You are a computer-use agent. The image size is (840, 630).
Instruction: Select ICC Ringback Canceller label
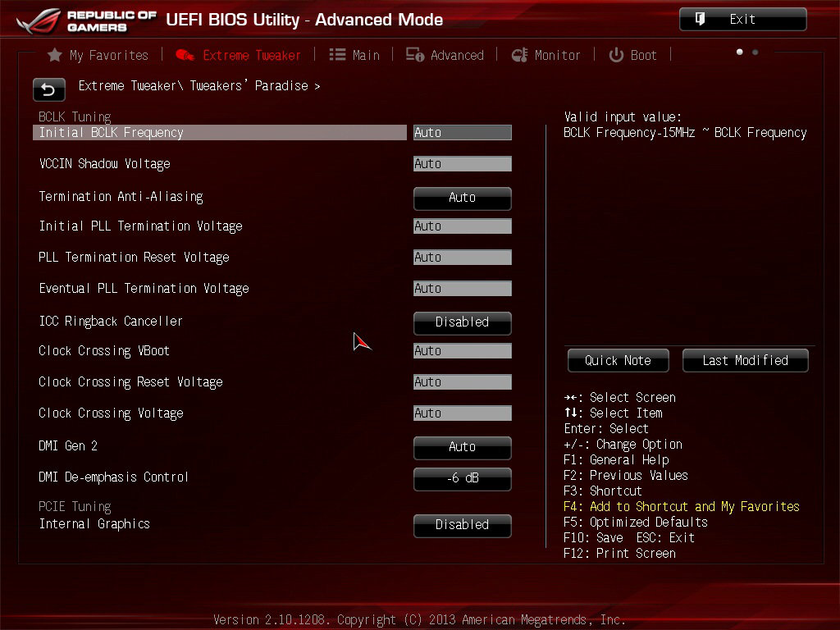[111, 322]
